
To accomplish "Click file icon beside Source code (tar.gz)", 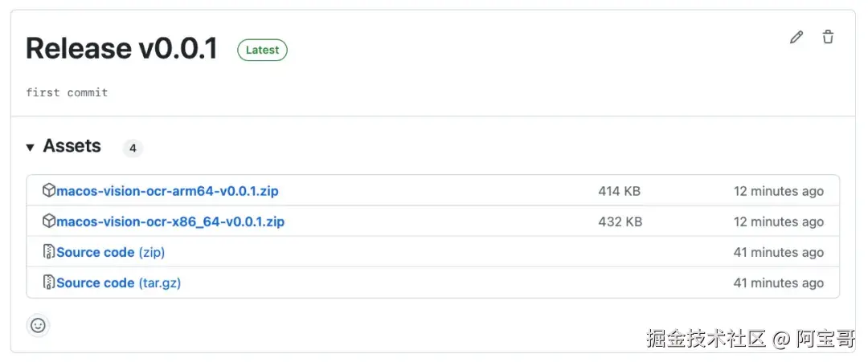I will (x=49, y=283).
